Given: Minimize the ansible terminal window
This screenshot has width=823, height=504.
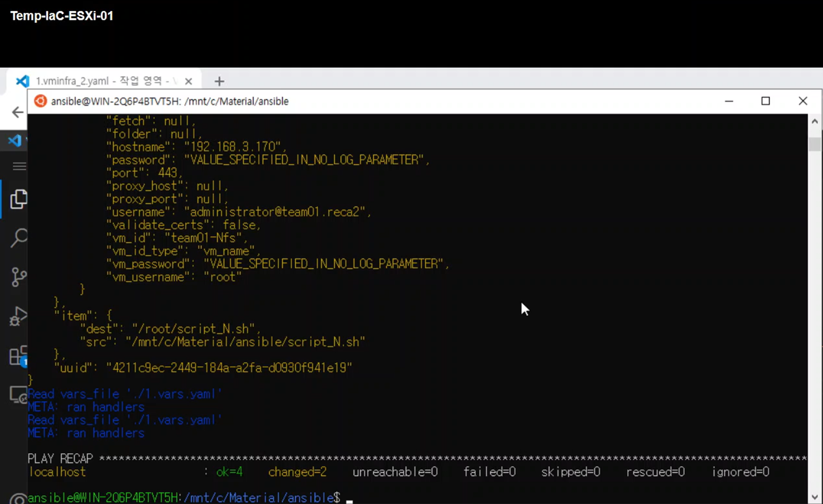Looking at the screenshot, I should coord(729,101).
